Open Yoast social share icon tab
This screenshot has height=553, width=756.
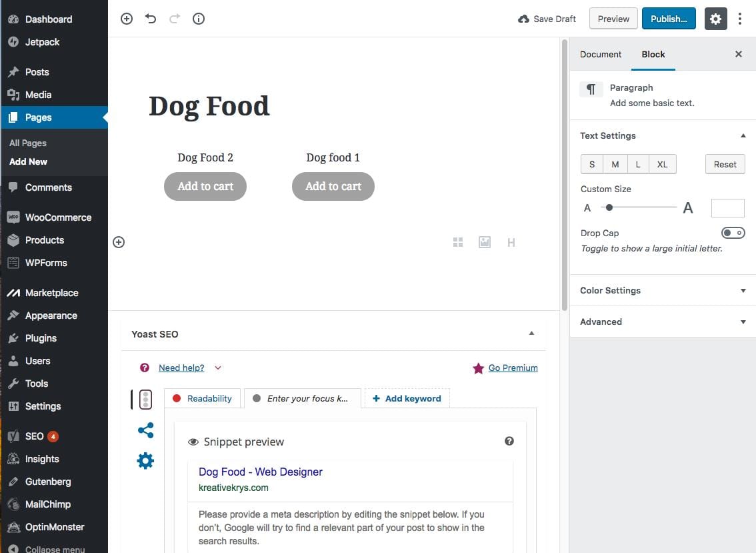(x=145, y=430)
